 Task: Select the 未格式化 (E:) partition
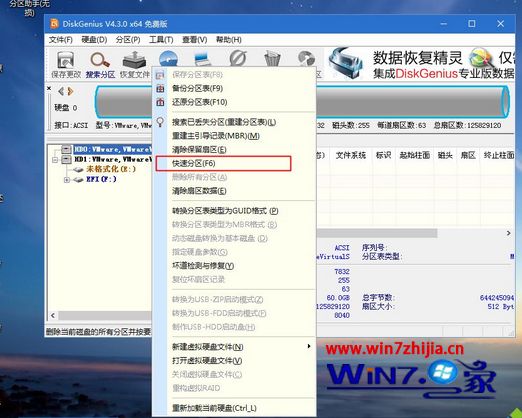tap(111, 169)
